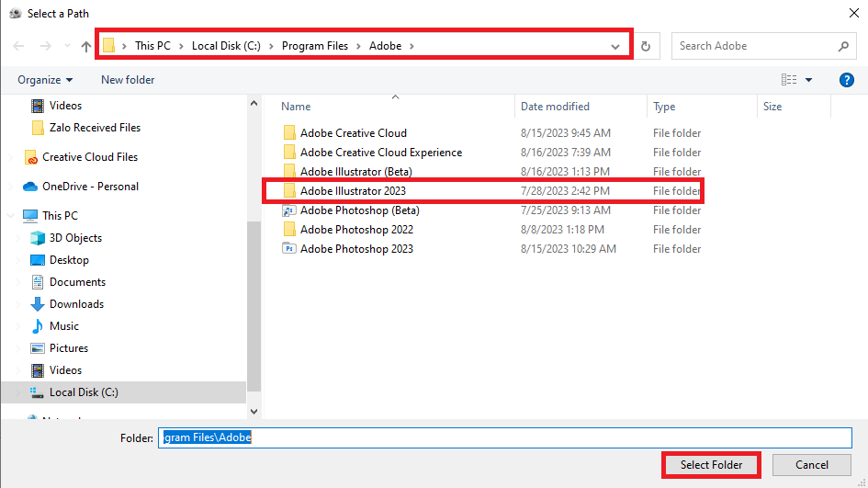Click Adobe Creative Cloud folder icon

pyautogui.click(x=289, y=133)
